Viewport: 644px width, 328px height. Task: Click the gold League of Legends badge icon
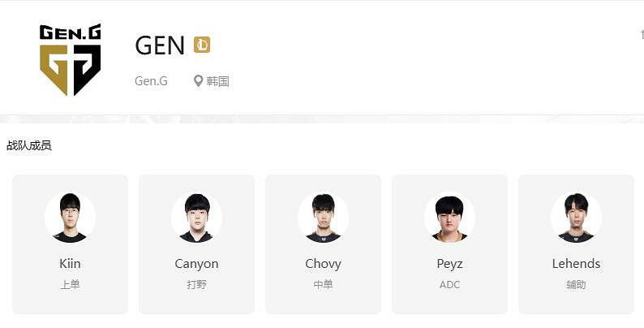tap(202, 45)
